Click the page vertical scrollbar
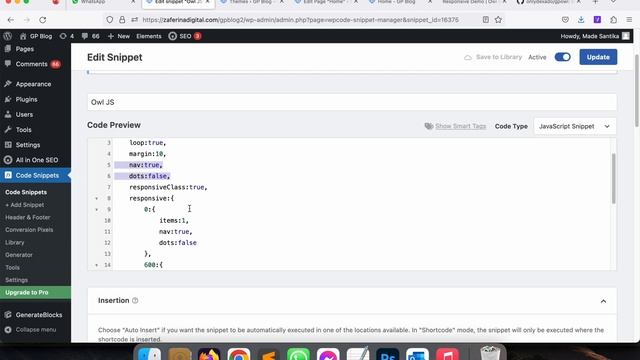 point(637,90)
